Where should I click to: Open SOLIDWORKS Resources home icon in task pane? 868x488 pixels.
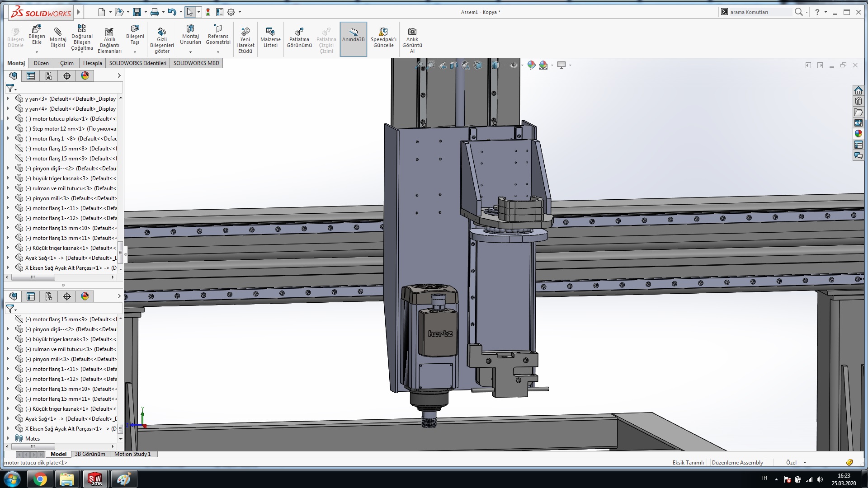(x=858, y=90)
